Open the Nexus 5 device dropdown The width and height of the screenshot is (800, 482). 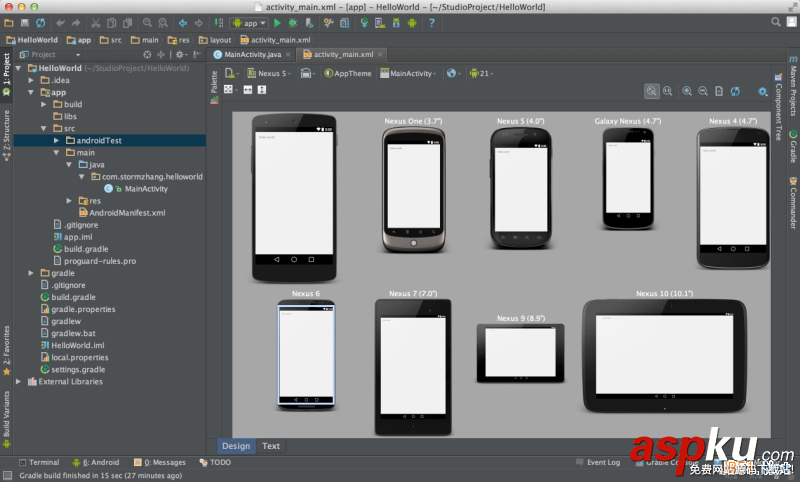[x=270, y=73]
